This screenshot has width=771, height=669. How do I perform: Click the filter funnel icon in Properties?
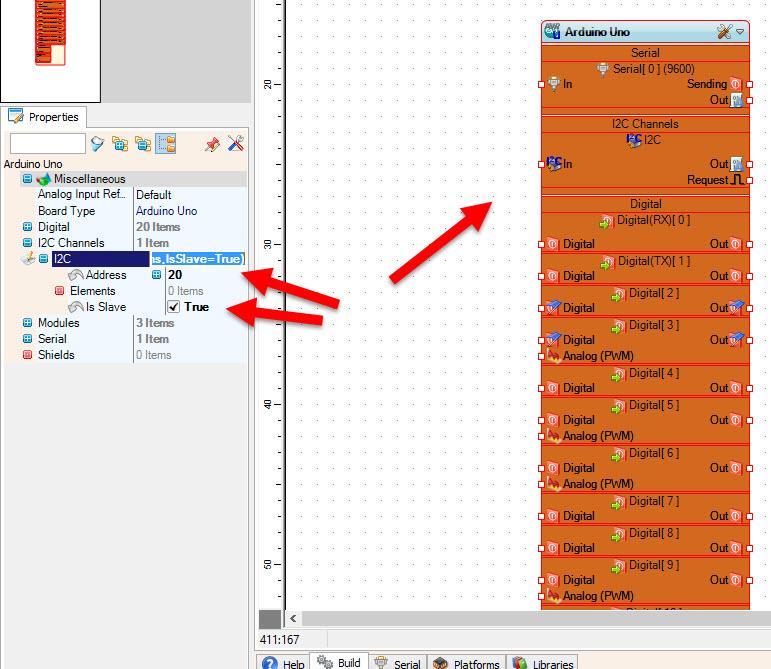[x=97, y=144]
